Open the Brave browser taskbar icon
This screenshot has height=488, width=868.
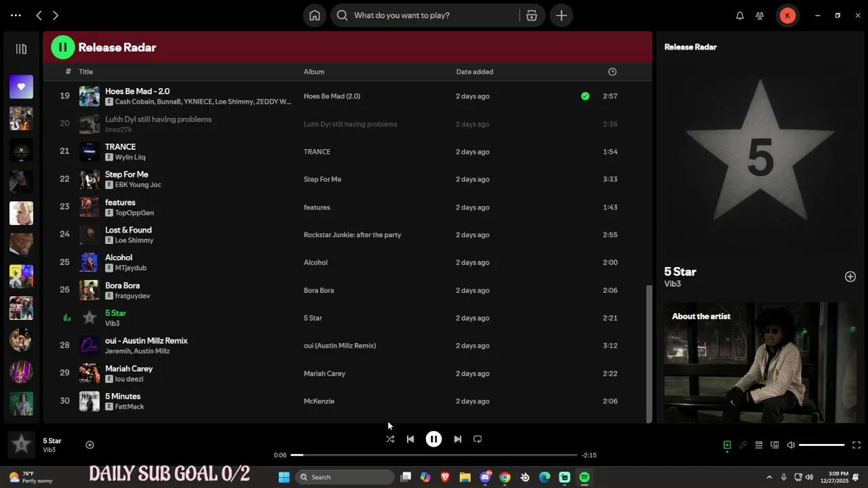coord(446,477)
